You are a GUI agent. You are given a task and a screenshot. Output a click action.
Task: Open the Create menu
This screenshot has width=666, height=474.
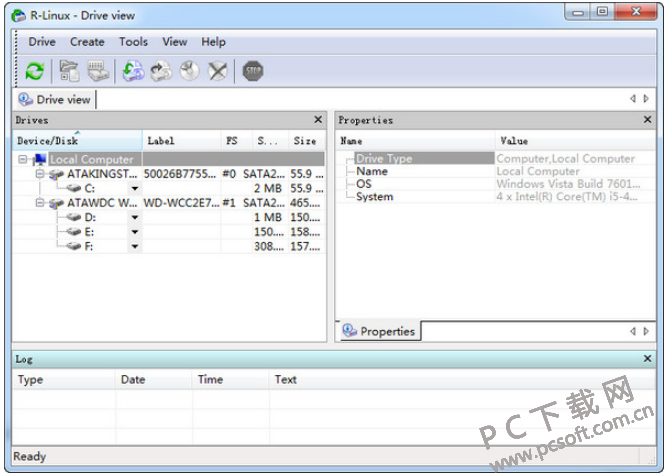coord(87,42)
